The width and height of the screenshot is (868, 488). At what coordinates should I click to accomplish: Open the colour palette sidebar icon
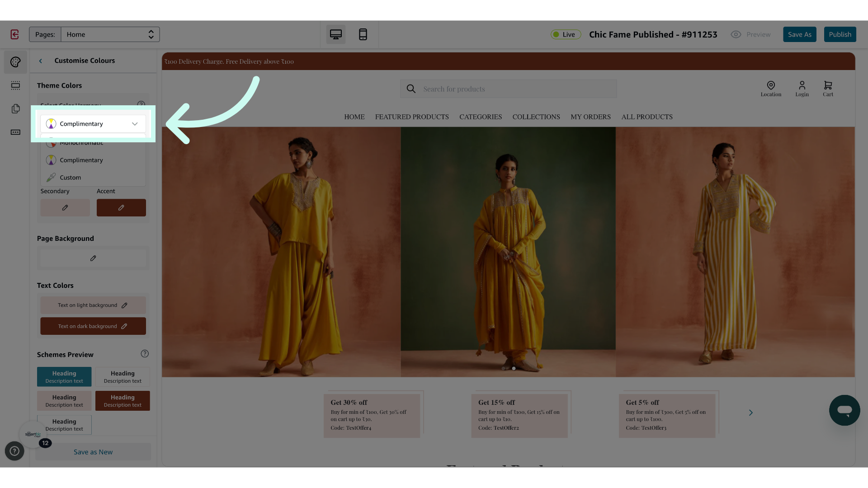15,62
